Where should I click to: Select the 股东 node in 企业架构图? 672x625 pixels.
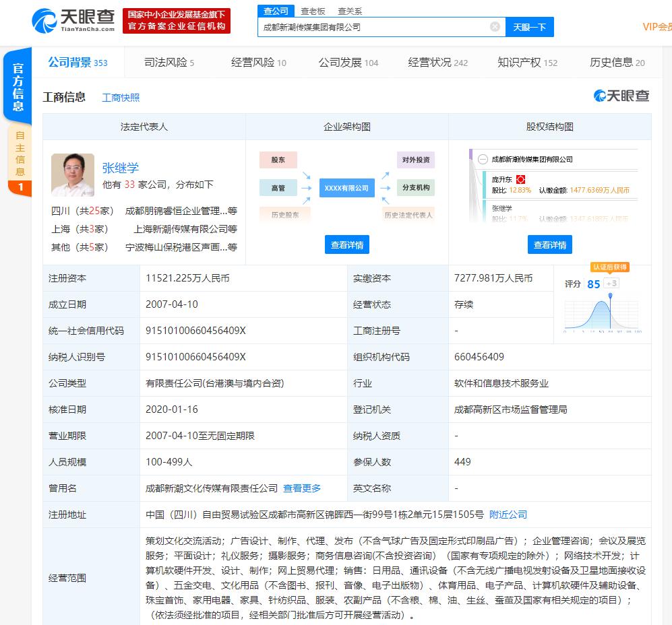pyautogui.click(x=278, y=160)
